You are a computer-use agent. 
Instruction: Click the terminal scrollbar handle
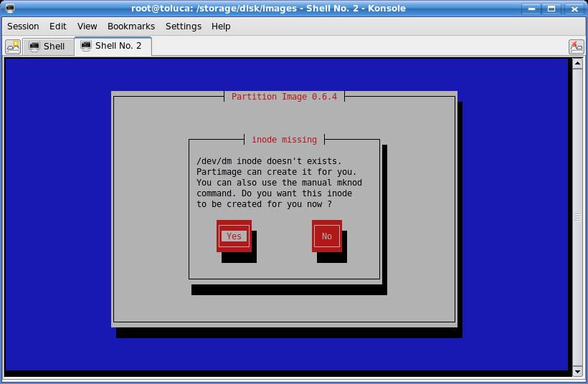pos(577,217)
